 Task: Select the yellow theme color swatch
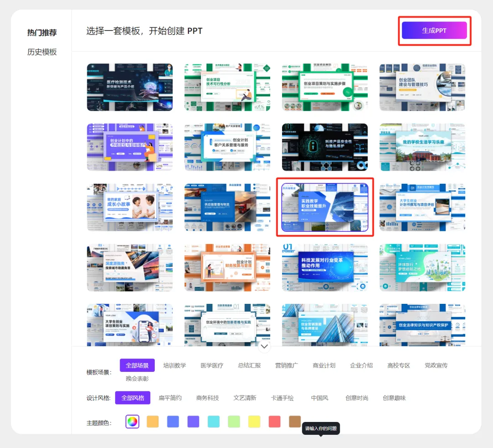254,422
